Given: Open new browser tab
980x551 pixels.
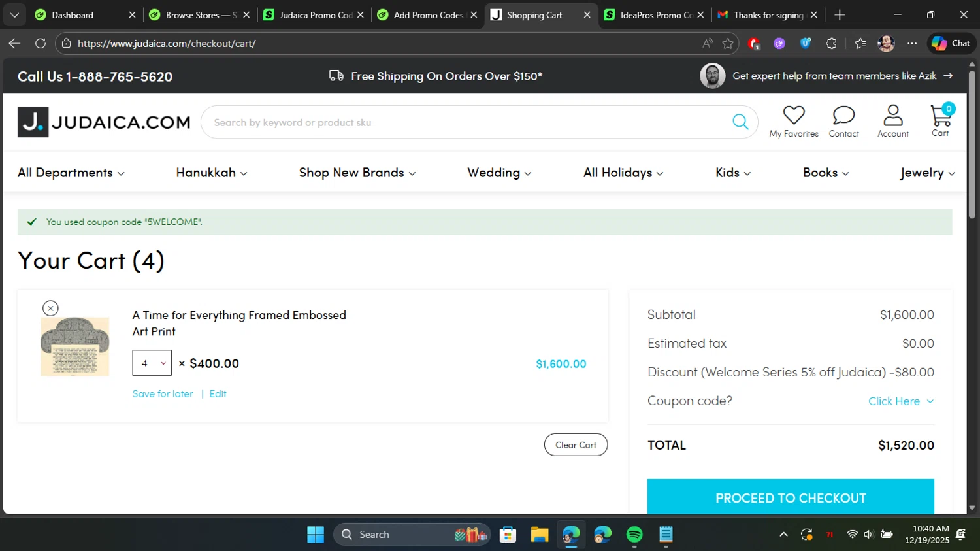Looking at the screenshot, I should pyautogui.click(x=840, y=14).
